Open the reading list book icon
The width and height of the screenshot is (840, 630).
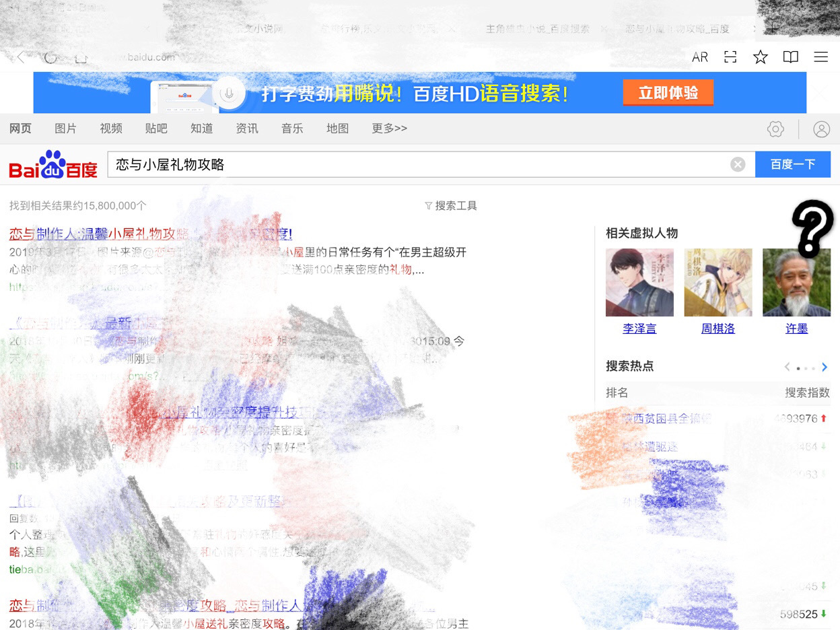[791, 57]
